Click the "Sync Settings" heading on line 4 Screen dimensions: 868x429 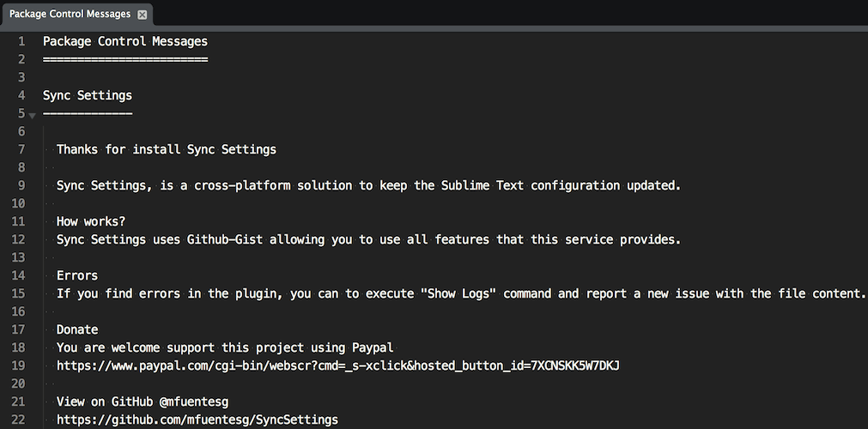coord(88,95)
